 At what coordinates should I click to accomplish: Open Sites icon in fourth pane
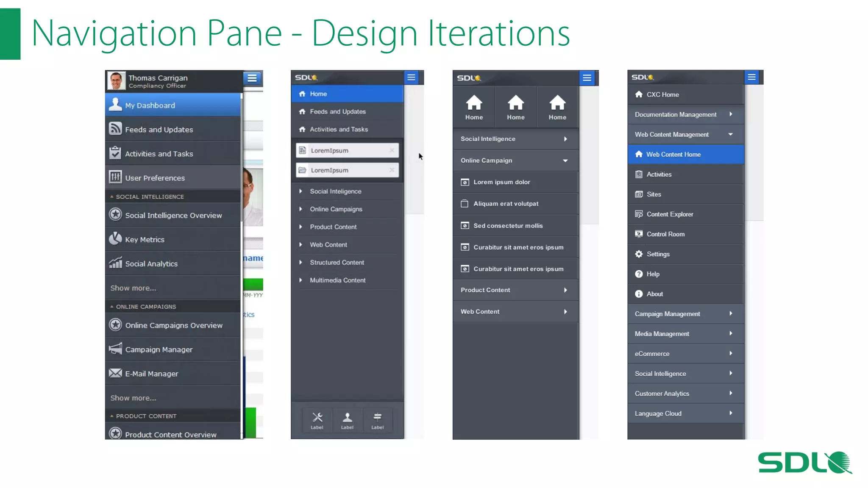(639, 194)
